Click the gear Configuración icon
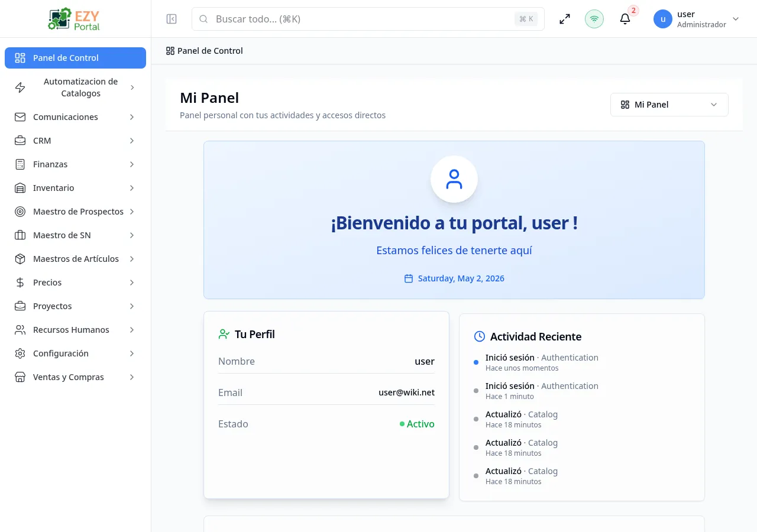 [20, 353]
